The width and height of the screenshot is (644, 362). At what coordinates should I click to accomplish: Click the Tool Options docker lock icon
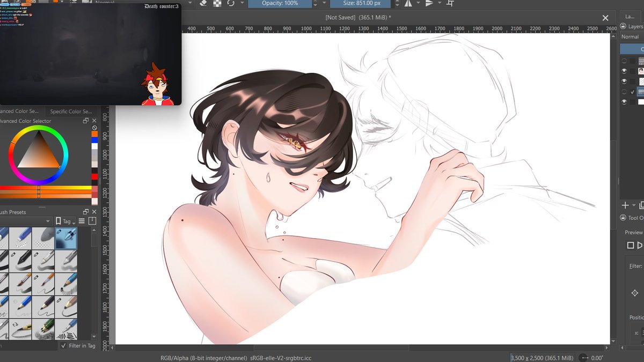point(624,218)
